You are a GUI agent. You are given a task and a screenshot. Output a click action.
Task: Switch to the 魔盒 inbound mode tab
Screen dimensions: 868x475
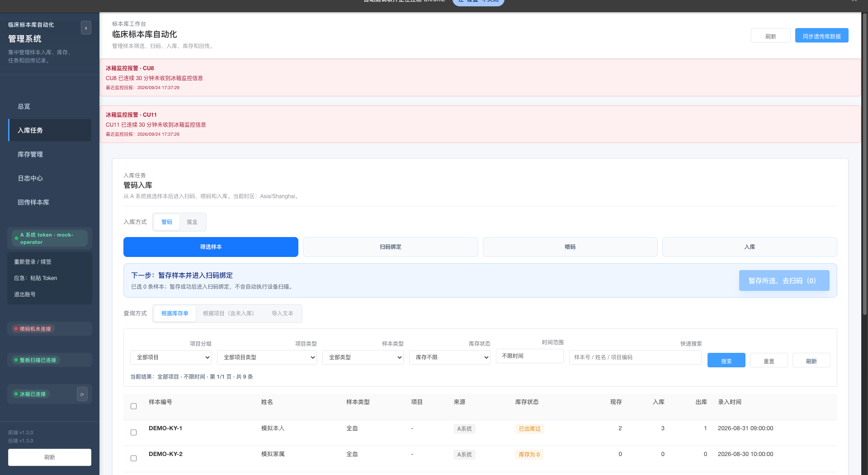click(x=192, y=222)
